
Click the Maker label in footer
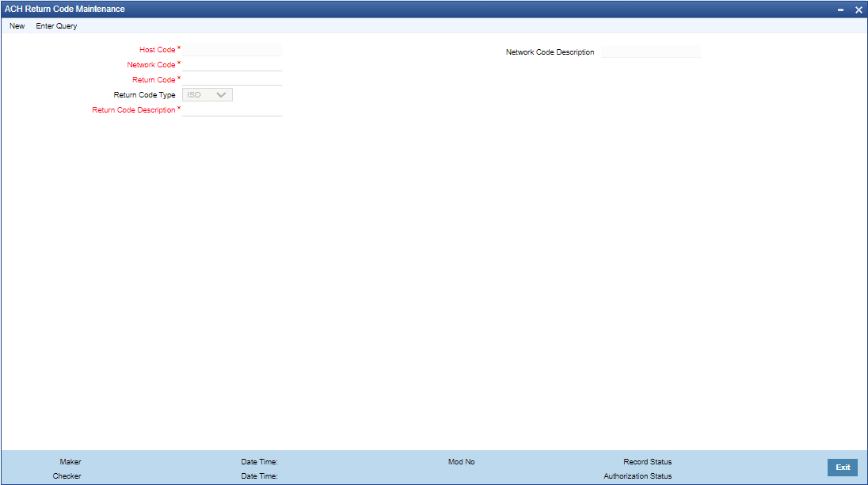[70, 462]
